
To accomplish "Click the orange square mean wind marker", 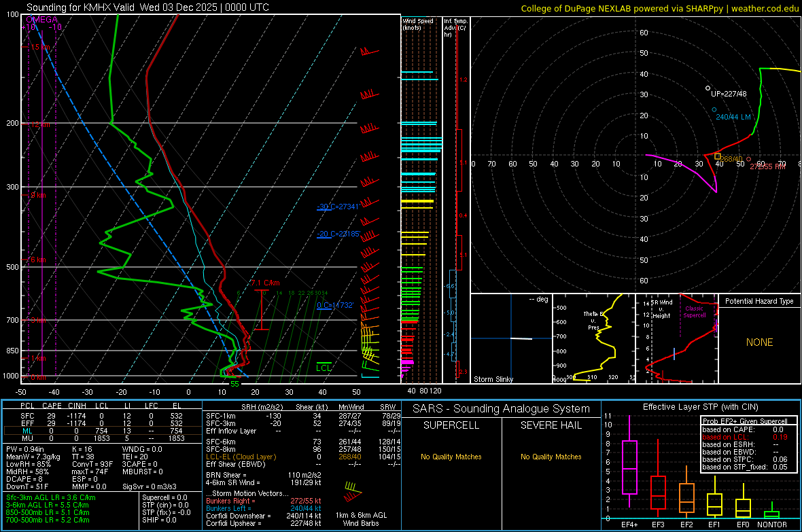I will [x=718, y=156].
